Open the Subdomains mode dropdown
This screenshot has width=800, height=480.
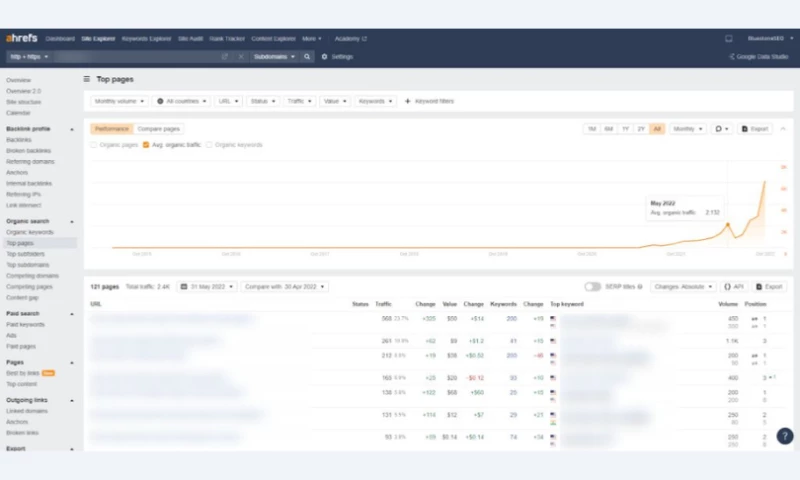[x=274, y=57]
